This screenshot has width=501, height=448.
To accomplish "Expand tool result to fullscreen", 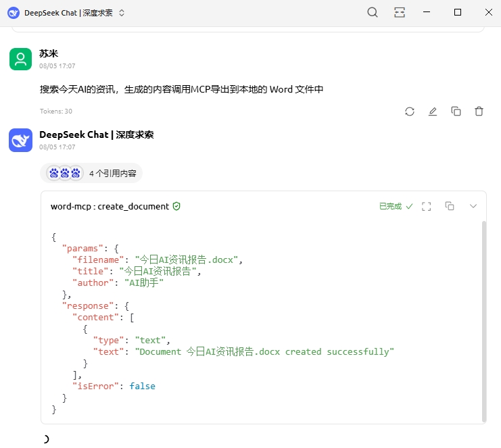I will (x=426, y=206).
